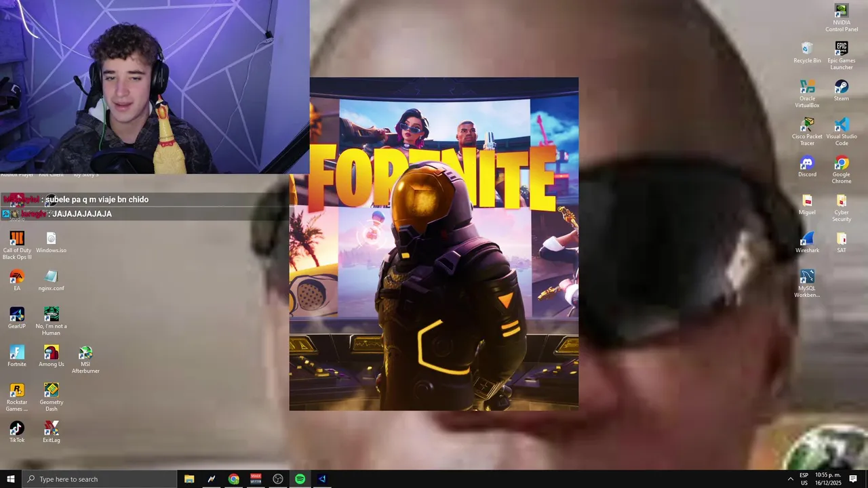Open NVIDIA Control Panel desktop icon
The width and height of the screenshot is (868, 488).
pyautogui.click(x=841, y=18)
